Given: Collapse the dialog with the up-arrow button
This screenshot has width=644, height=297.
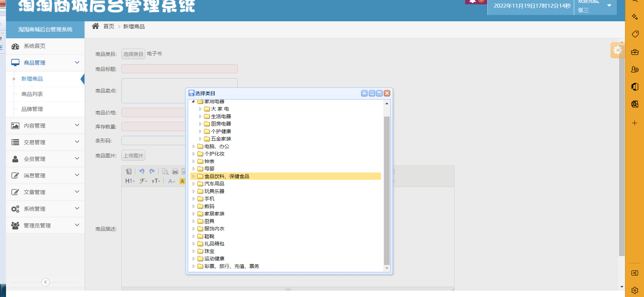Looking at the screenshot, I should click(x=364, y=93).
